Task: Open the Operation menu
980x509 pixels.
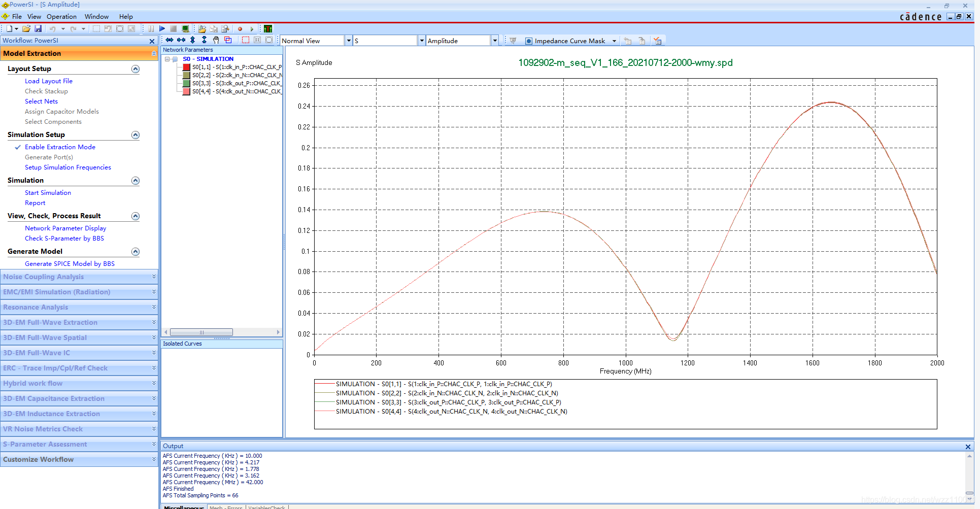Action: coord(61,17)
